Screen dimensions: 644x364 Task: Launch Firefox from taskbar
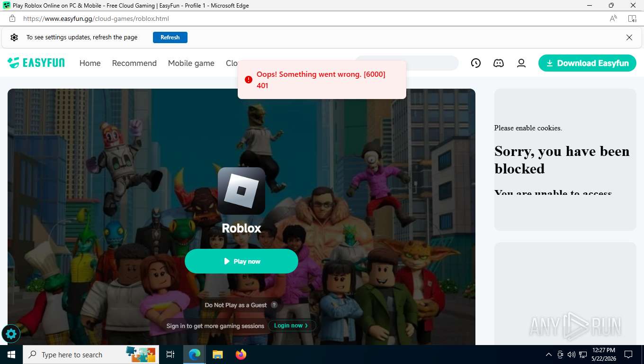[x=241, y=355]
